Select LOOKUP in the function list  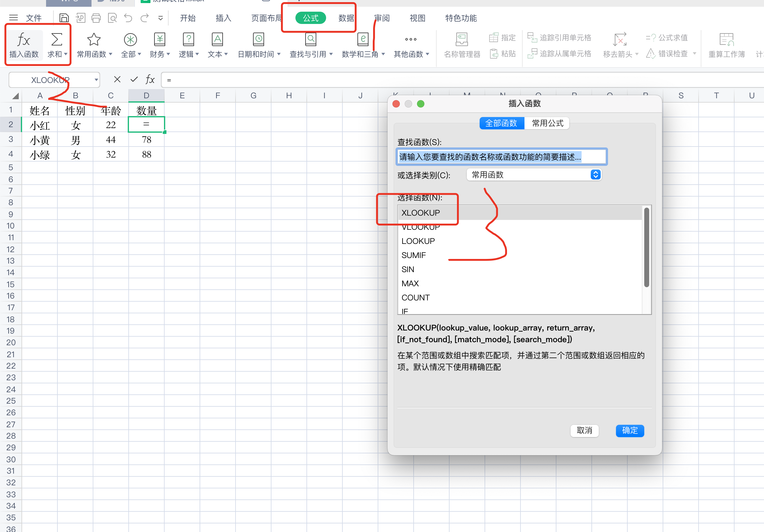[520, 241]
